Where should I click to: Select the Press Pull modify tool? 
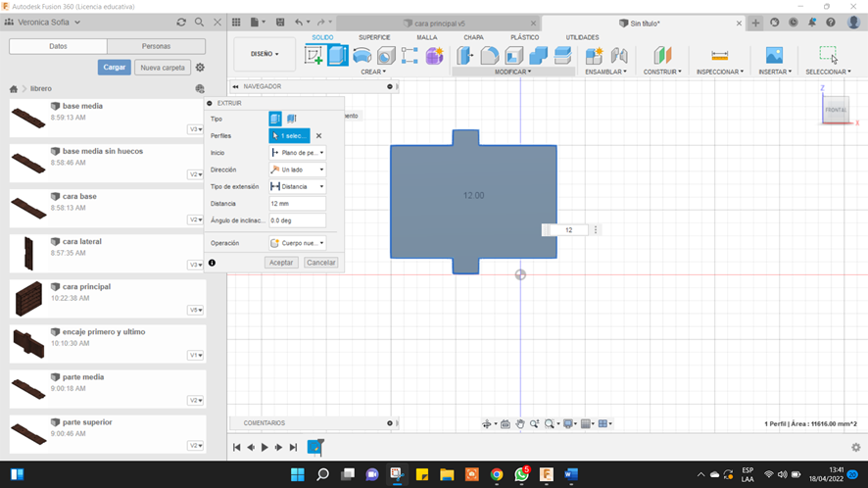tap(465, 56)
